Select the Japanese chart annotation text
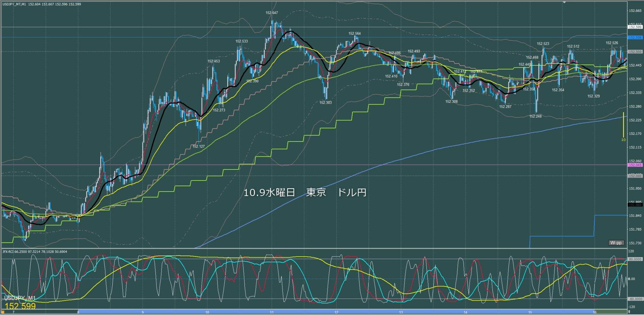644x315 pixels. pos(305,193)
